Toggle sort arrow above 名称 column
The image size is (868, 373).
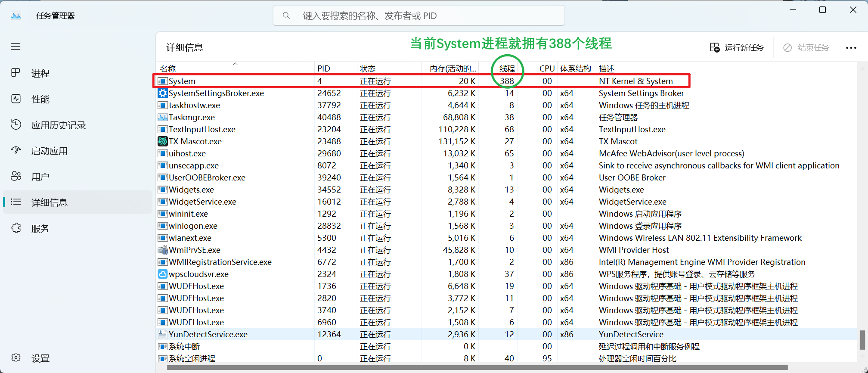tap(235, 64)
